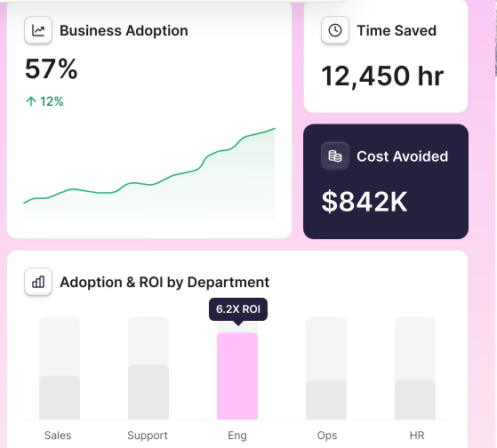Image resolution: width=497 pixels, height=448 pixels.
Task: Click the 57% adoption figure
Action: 51,69
